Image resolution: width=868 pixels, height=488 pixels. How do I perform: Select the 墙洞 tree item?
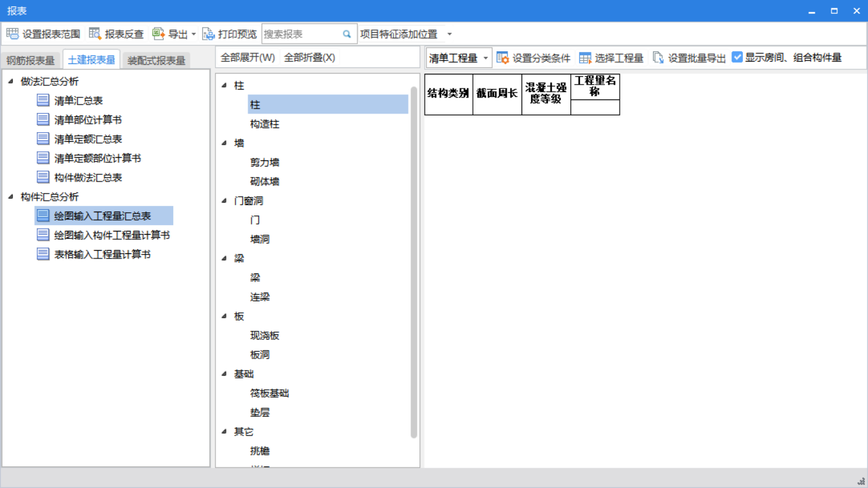(x=260, y=239)
